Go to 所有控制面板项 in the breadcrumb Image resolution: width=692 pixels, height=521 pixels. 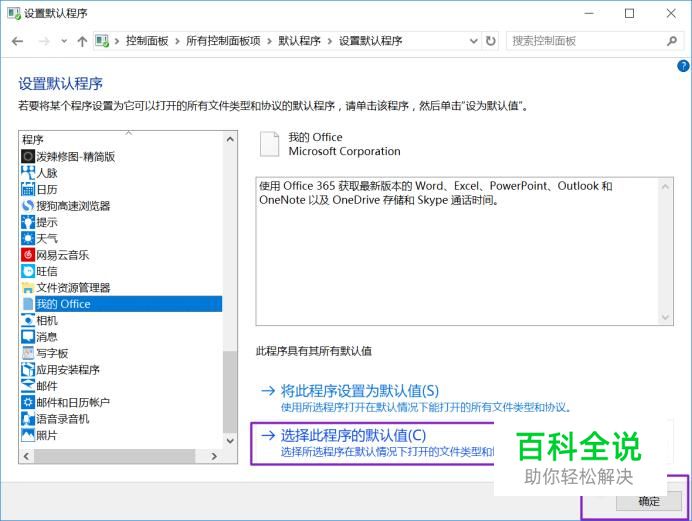pos(223,41)
